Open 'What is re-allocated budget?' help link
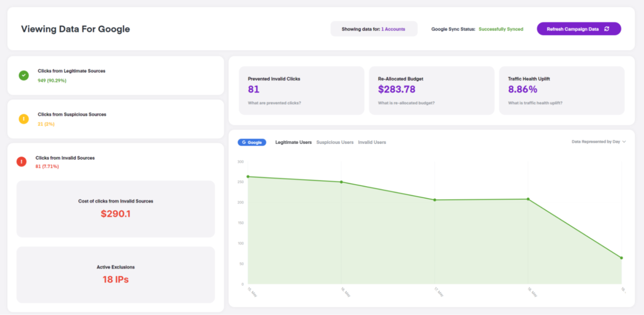The image size is (644, 315). point(406,102)
